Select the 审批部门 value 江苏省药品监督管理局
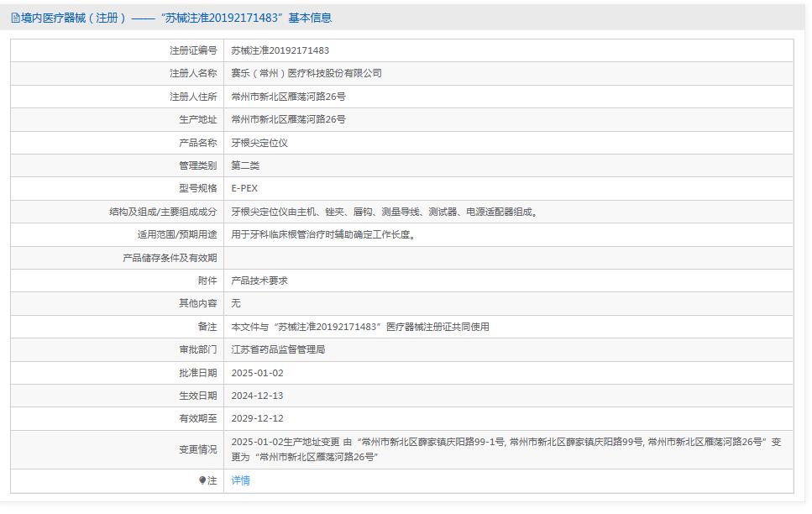 (x=277, y=349)
